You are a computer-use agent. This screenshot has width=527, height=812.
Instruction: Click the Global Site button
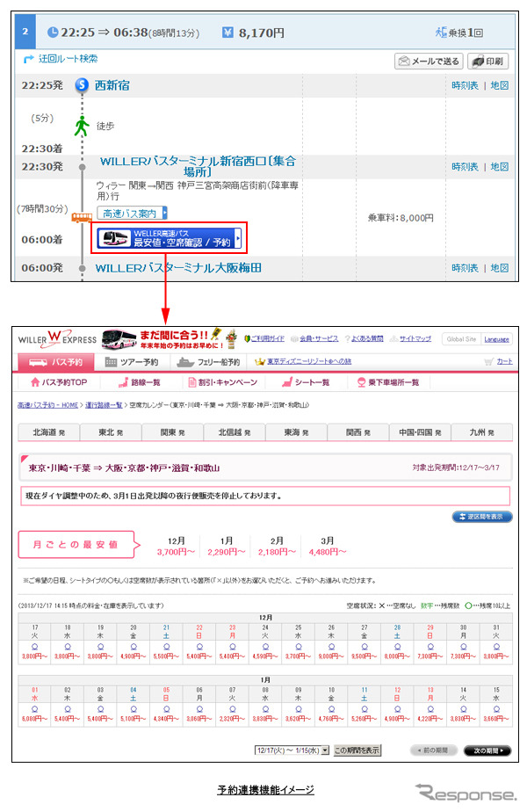click(x=461, y=339)
